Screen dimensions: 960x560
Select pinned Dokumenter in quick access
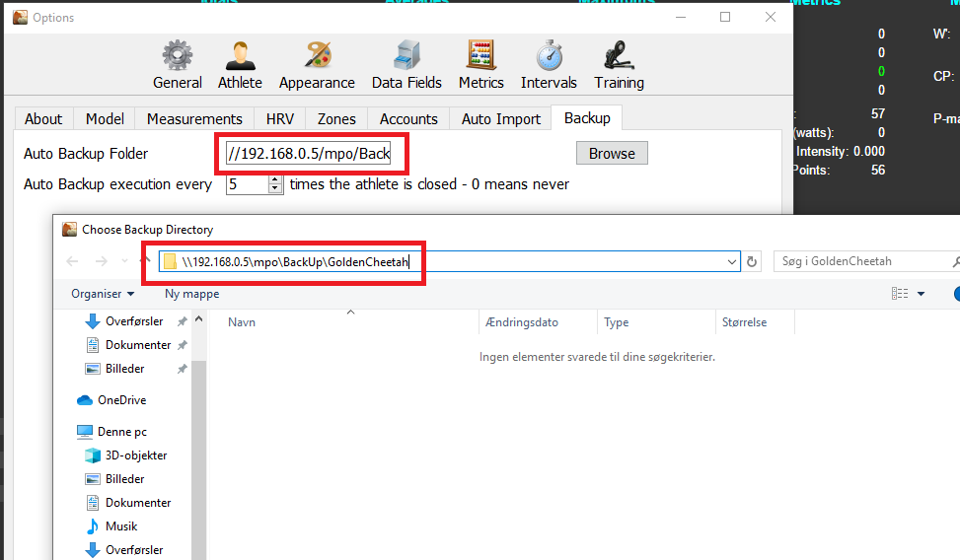pyautogui.click(x=138, y=345)
